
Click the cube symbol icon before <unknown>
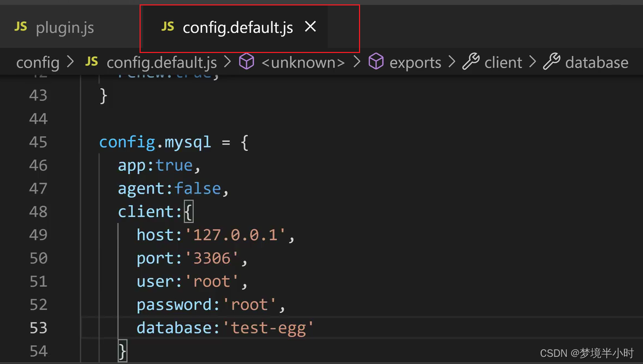(246, 62)
